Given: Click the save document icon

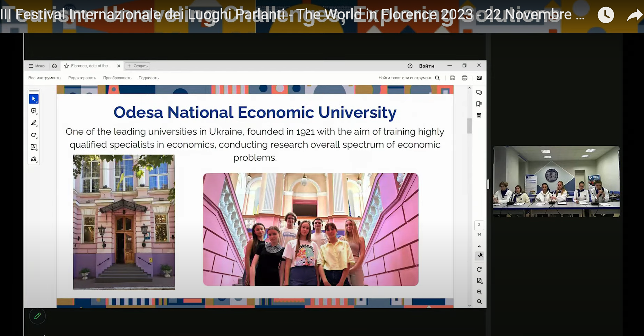Looking at the screenshot, I should click(452, 78).
